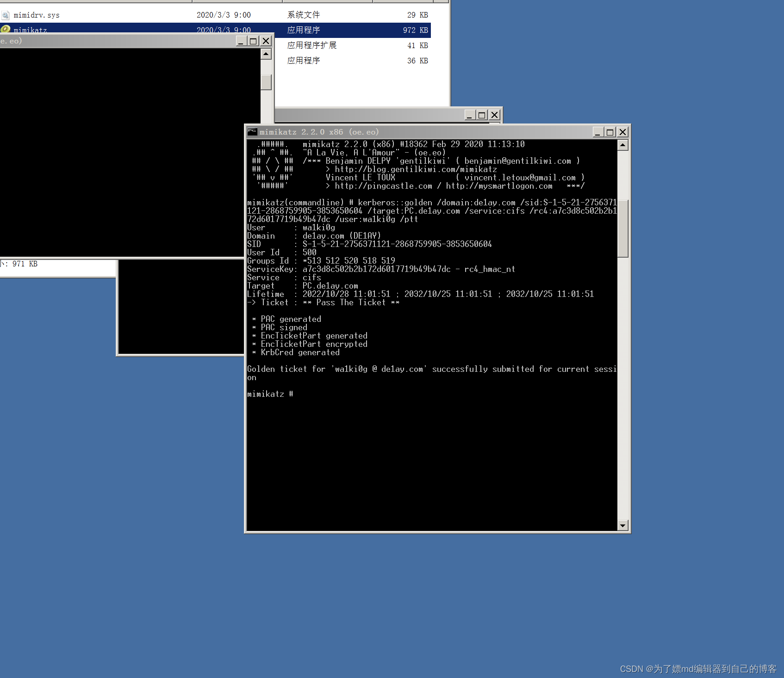The height and width of the screenshot is (678, 784).
Task: Minimize the mimikatz 2.2.0 x86 console window
Action: click(597, 132)
